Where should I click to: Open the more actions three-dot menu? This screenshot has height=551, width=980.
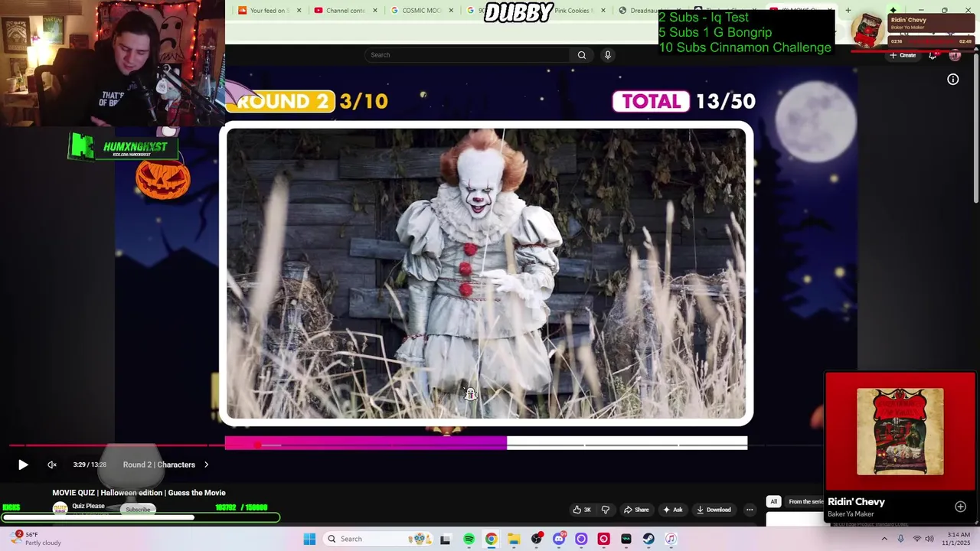point(750,510)
